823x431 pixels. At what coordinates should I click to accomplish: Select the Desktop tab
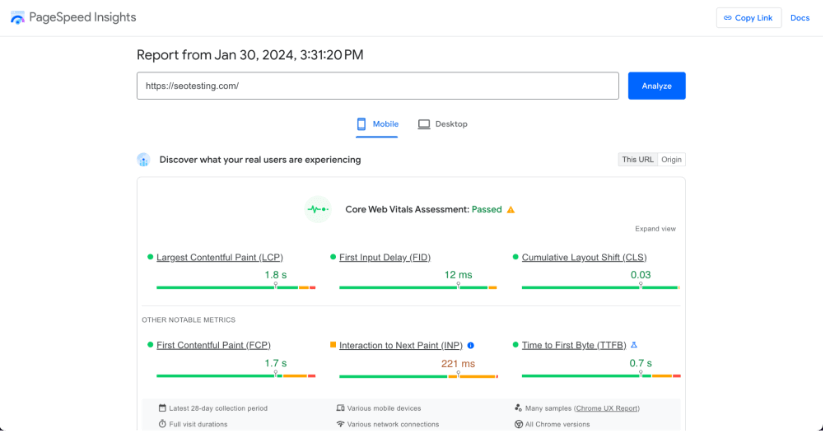pos(442,124)
